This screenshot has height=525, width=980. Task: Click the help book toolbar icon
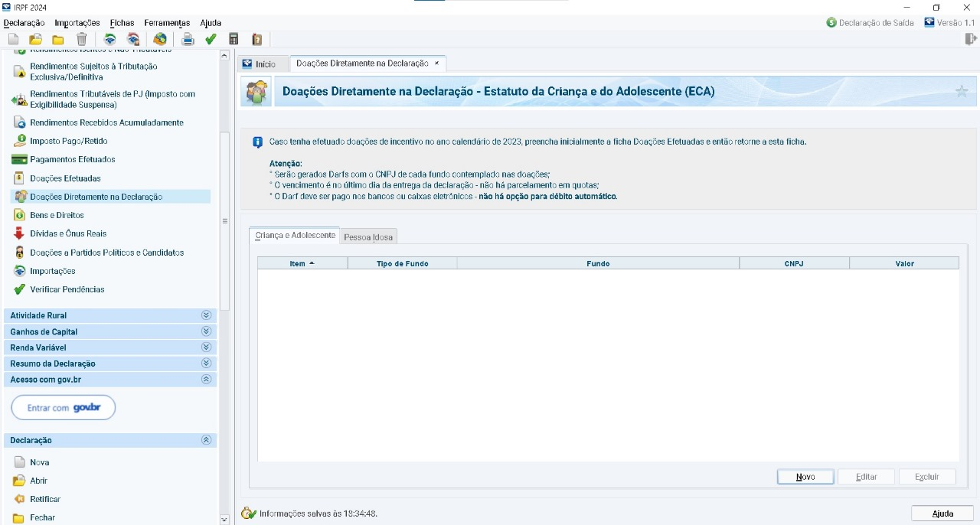pyautogui.click(x=257, y=39)
